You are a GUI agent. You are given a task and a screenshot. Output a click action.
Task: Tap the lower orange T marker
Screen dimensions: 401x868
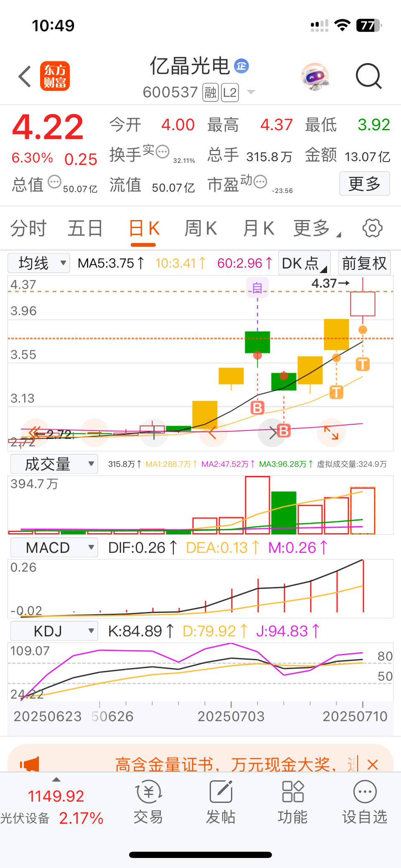coord(336,392)
